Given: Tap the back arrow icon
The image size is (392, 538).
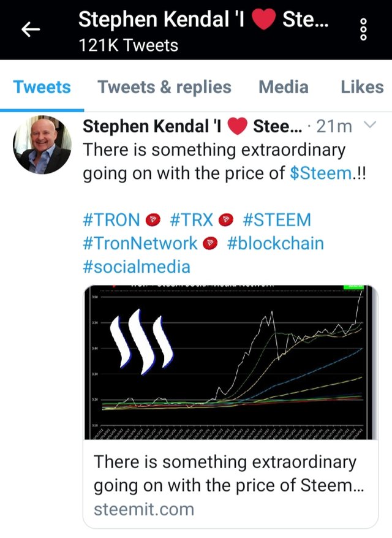Looking at the screenshot, I should coord(31,29).
